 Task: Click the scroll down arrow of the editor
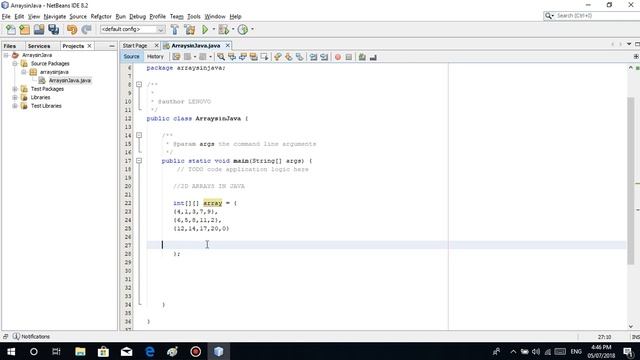tap(631, 326)
